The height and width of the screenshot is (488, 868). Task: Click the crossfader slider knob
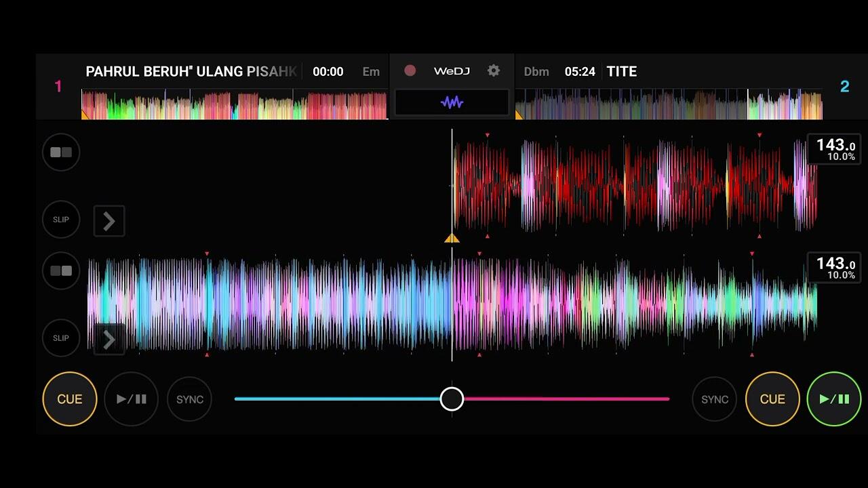click(x=452, y=399)
